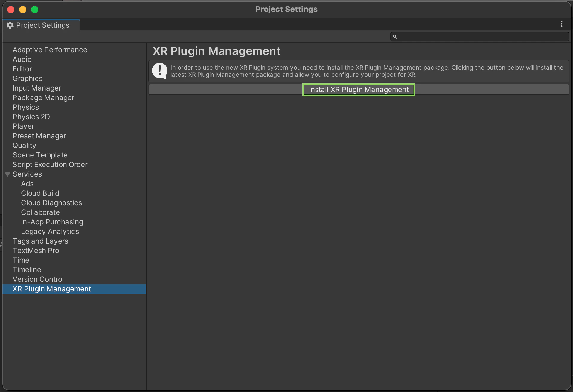
Task: Select the Audio settings category
Action: pyautogui.click(x=22, y=59)
